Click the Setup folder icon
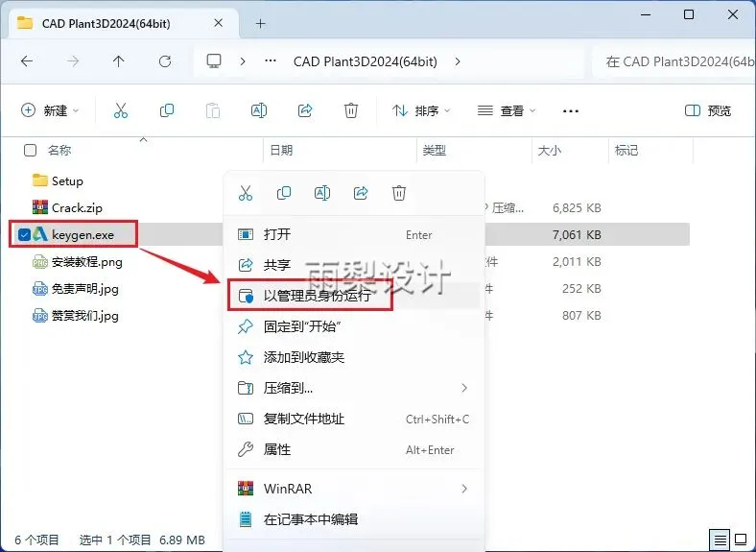 pyautogui.click(x=39, y=180)
